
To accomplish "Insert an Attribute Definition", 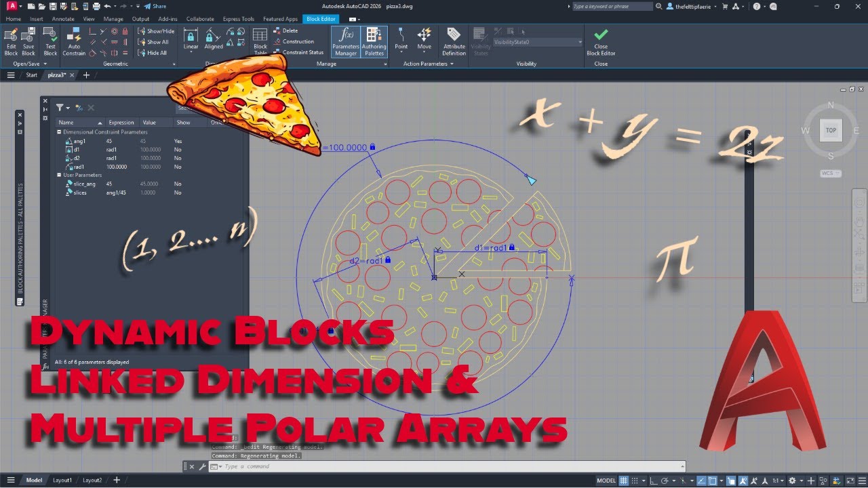I will point(454,42).
